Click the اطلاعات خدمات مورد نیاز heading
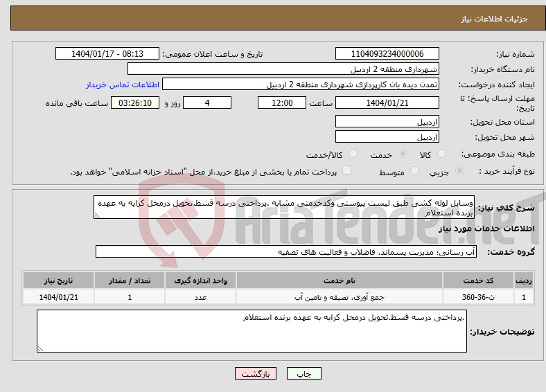Screen dimensions: 546x392 pos(486,229)
